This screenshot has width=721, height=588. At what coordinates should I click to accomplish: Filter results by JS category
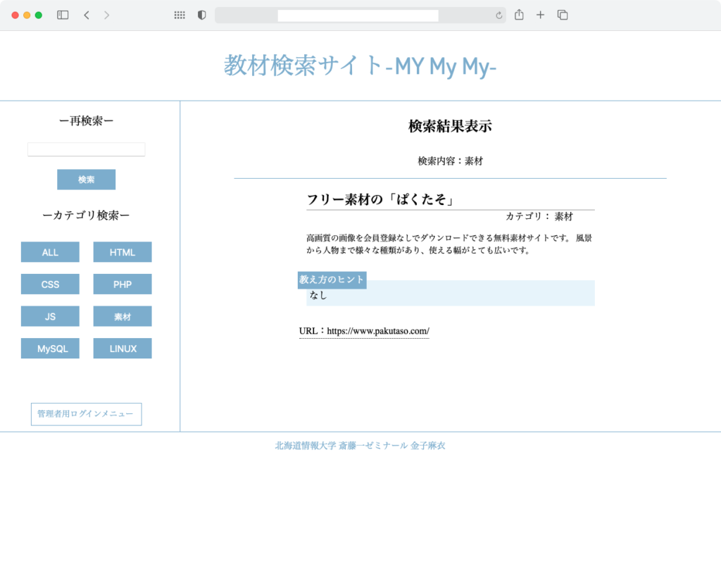[50, 317]
